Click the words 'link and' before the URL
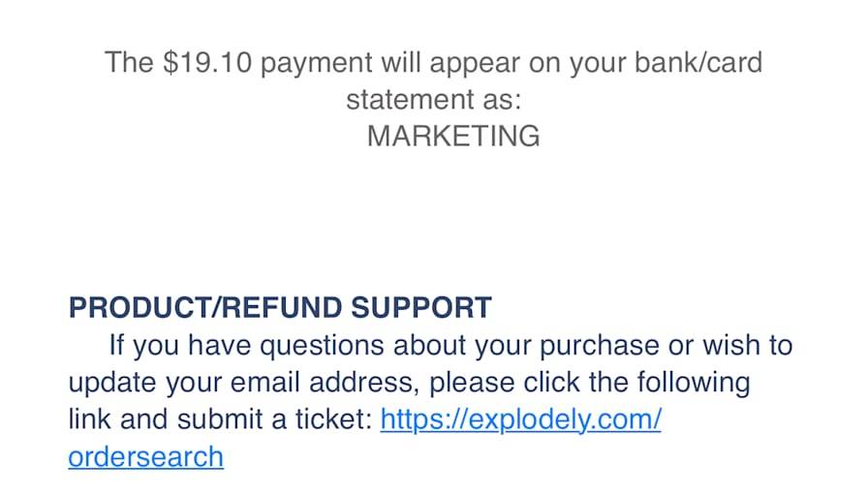The image size is (868, 496). (118, 419)
